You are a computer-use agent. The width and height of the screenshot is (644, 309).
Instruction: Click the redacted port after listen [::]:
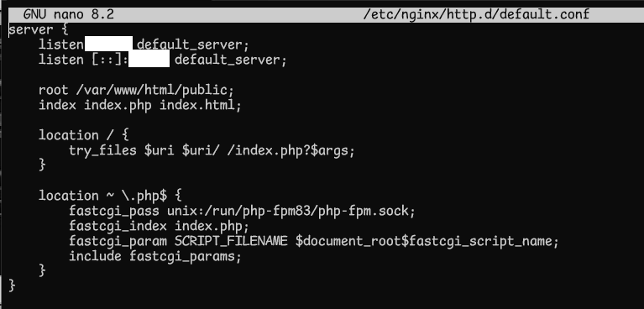[149, 60]
